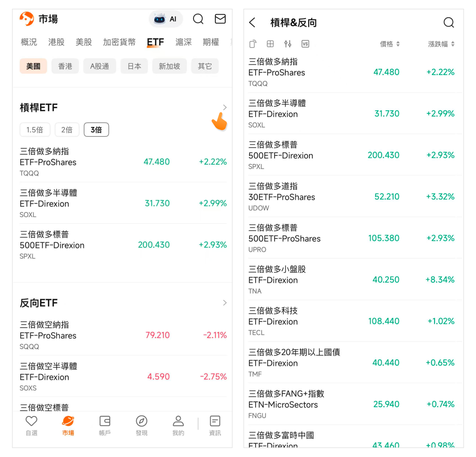This screenshot has height=457, width=476.
Task: Open the account wallet tab (帳戶)
Action: [105, 425]
